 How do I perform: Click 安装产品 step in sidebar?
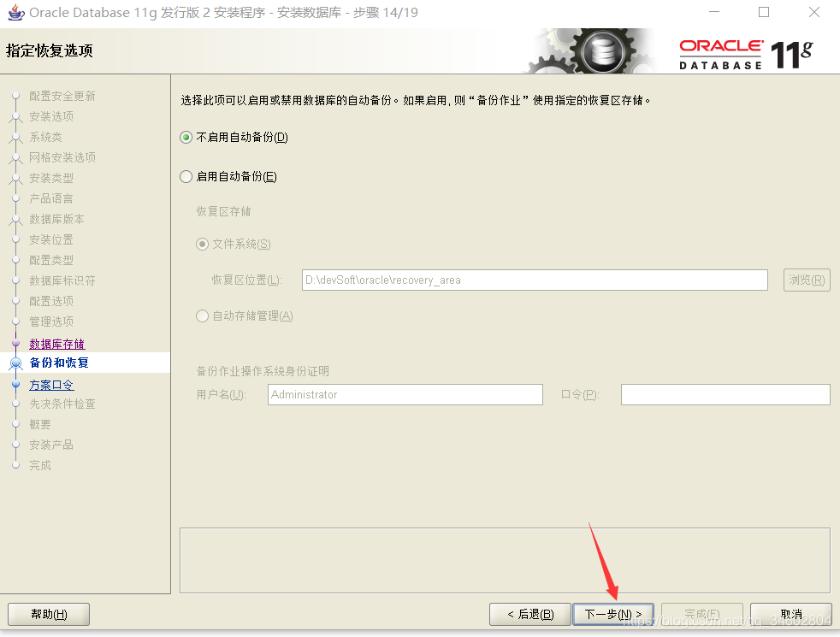(51, 445)
